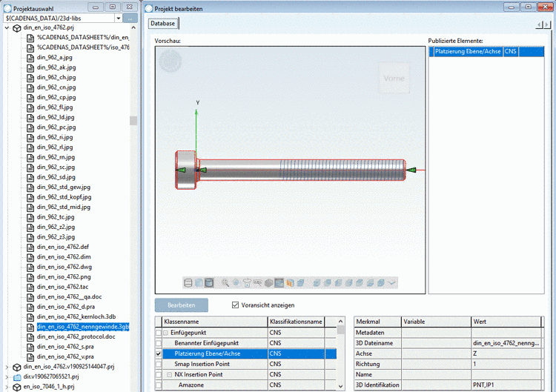Click the project tree vertical scrollbar thumb
The width and height of the screenshot is (556, 392).
133,121
